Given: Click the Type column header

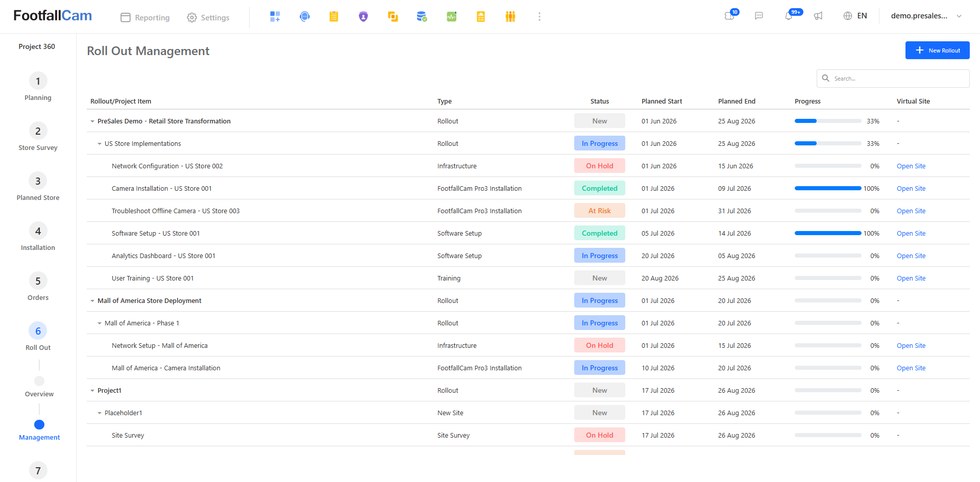Looking at the screenshot, I should (445, 102).
